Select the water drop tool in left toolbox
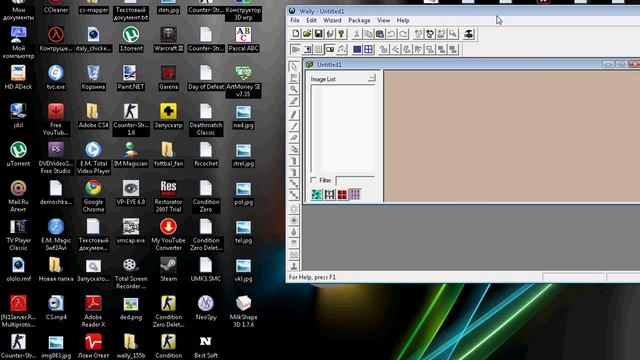The image size is (640, 360). [x=294, y=232]
